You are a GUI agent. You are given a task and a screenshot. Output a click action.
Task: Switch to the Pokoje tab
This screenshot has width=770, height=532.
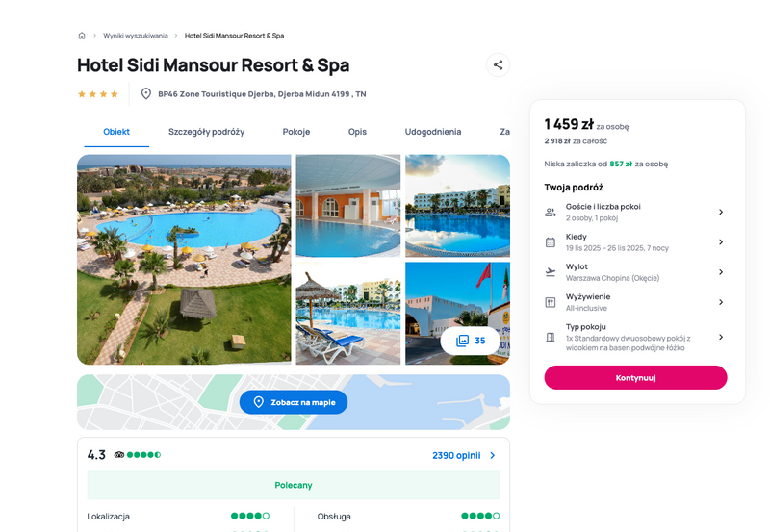[296, 132]
